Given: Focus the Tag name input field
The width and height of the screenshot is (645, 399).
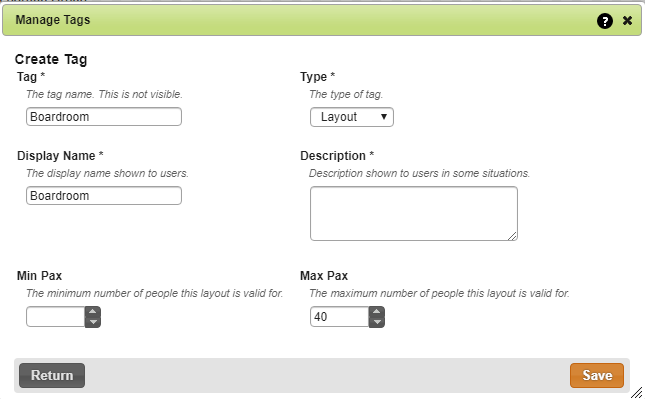Looking at the screenshot, I should [104, 117].
